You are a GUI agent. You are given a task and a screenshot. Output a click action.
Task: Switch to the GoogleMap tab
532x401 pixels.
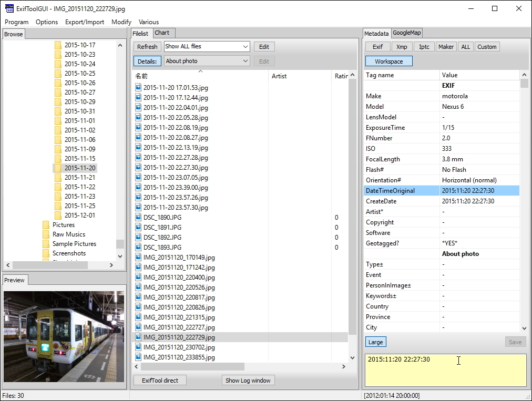click(x=407, y=33)
